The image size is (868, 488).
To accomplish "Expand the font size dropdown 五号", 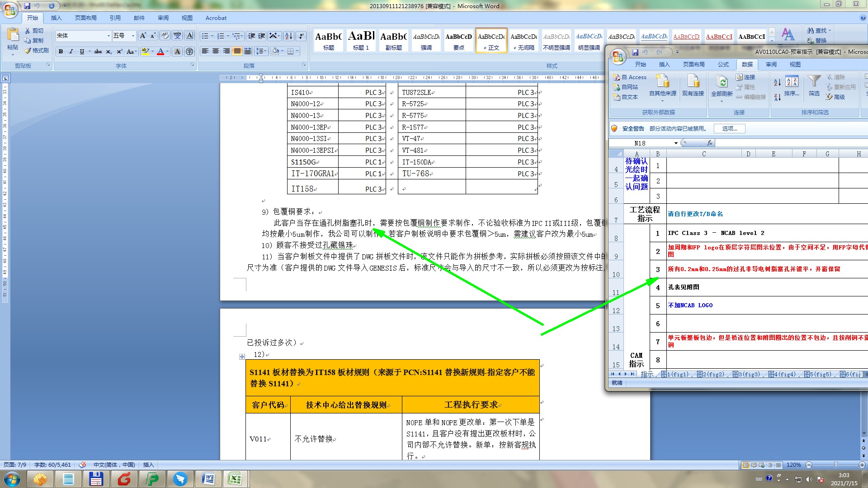I will click(133, 36).
